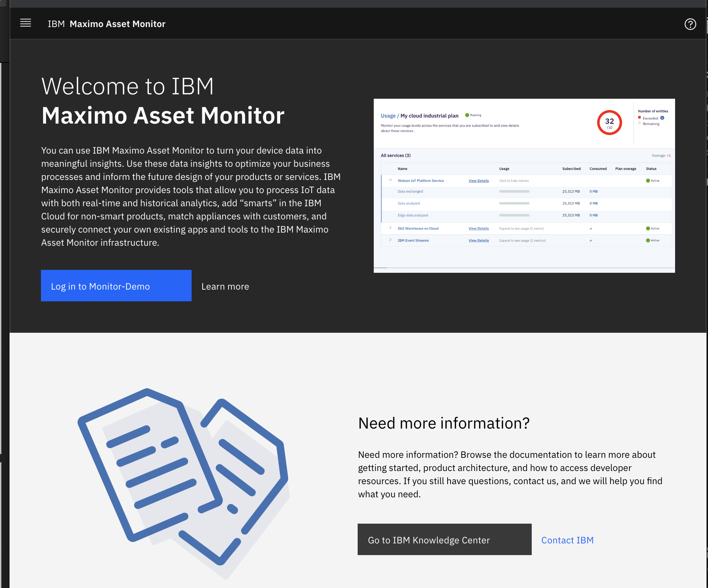This screenshot has width=708, height=588.
Task: Open the usage dashboard preview image
Action: coord(524,186)
